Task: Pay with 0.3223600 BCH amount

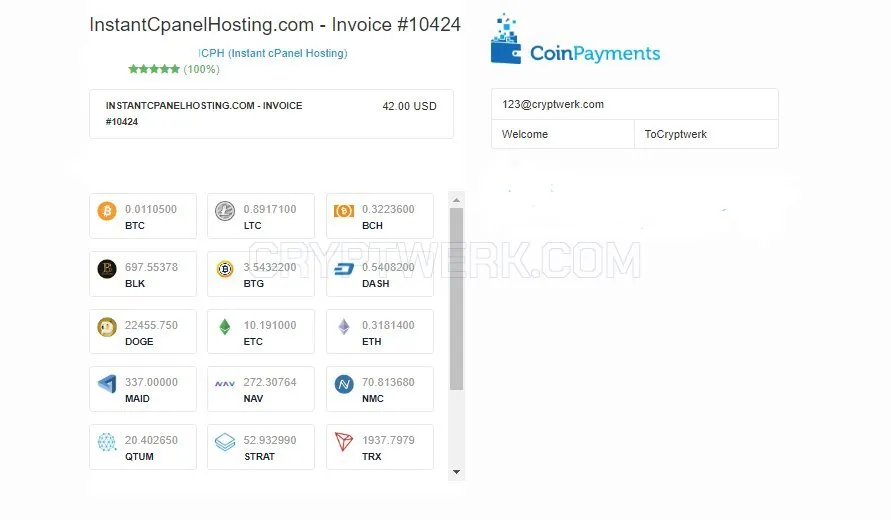Action: pyautogui.click(x=388, y=209)
